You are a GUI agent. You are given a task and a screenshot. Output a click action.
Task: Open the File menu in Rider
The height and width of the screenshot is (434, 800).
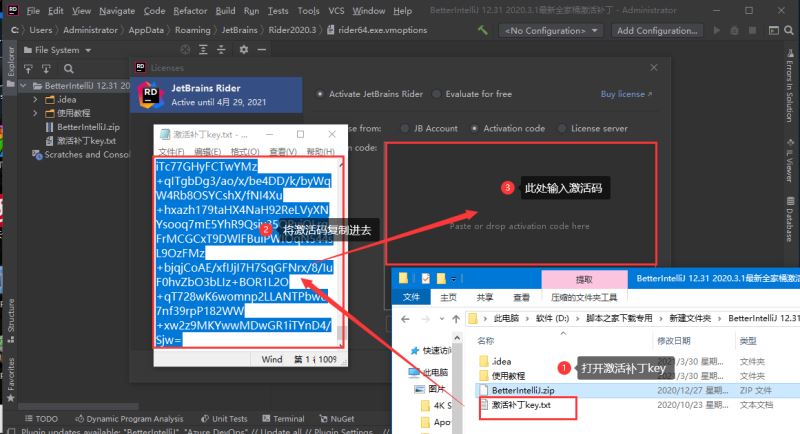point(33,10)
